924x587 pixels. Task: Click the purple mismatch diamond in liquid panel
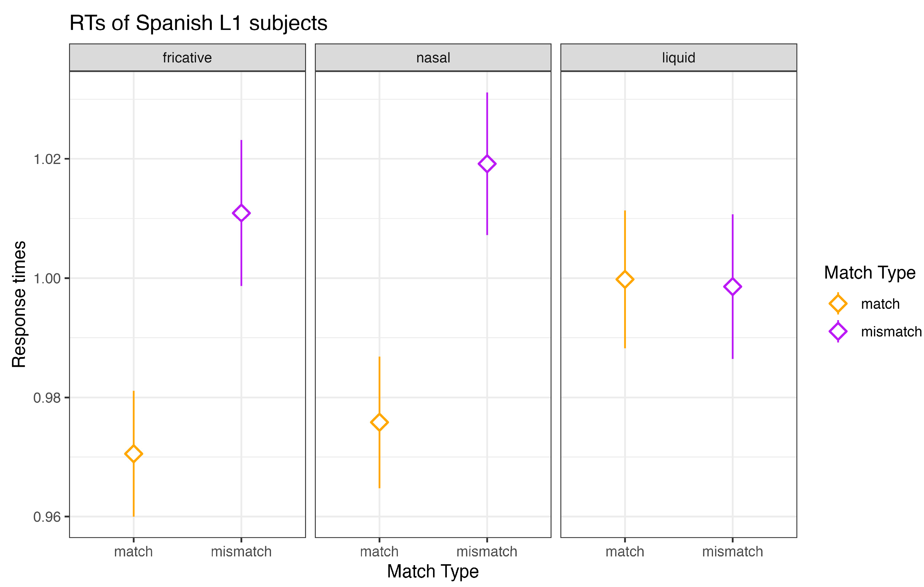pyautogui.click(x=733, y=286)
